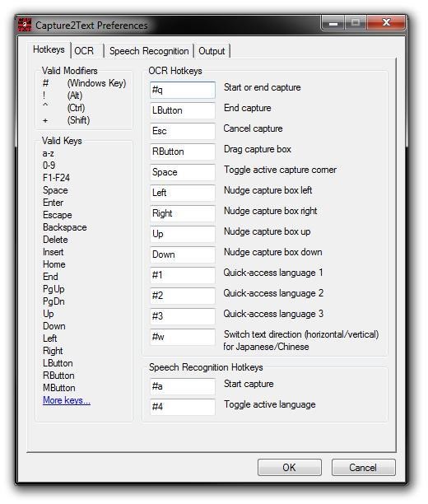Viewport: 428px width, 504px height.
Task: Click the '(Shift)' modifier text
Action: click(78, 120)
